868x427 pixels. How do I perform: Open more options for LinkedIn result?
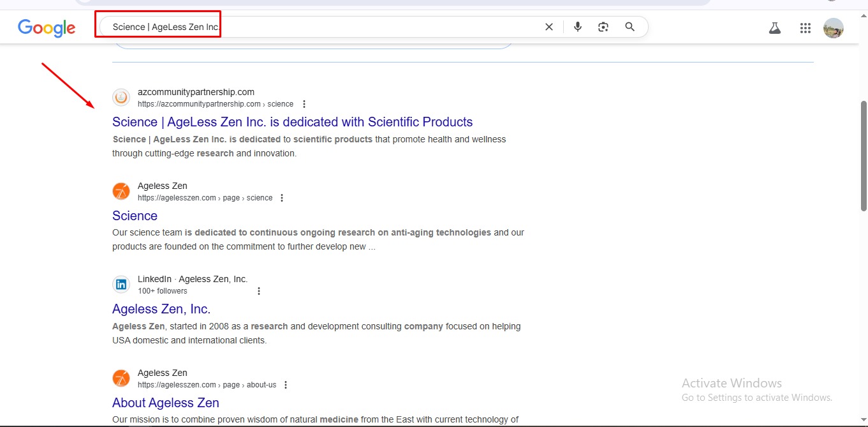point(259,291)
